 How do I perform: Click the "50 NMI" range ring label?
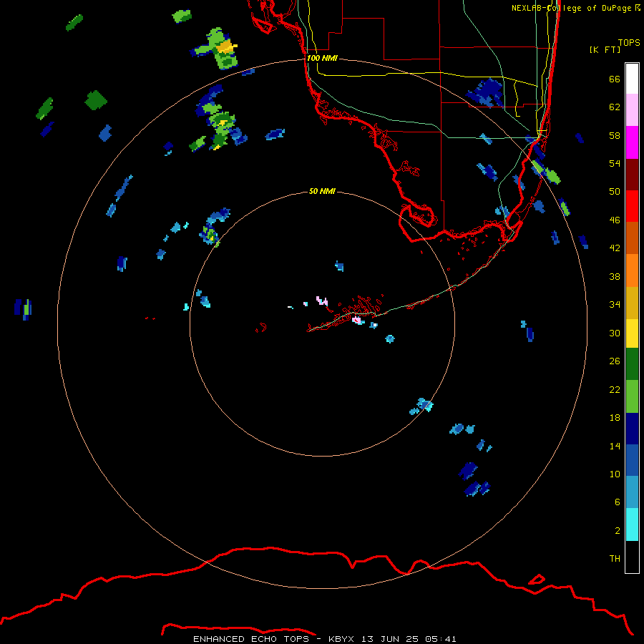point(322,191)
